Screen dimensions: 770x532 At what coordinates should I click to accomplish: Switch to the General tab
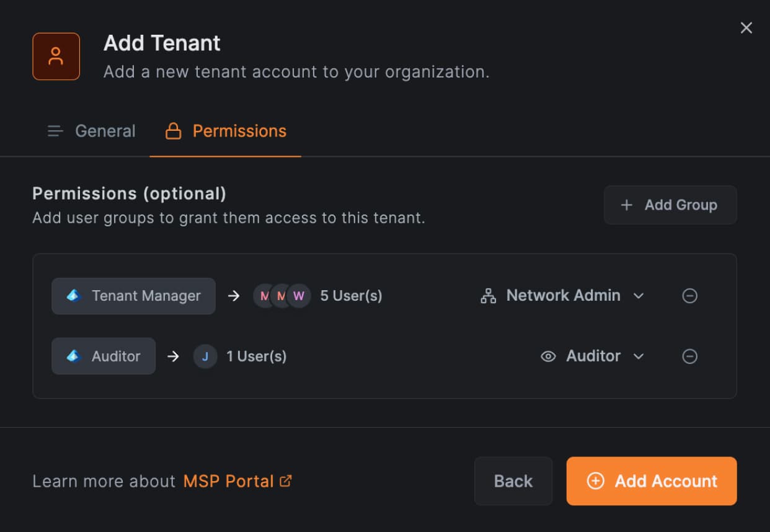105,131
